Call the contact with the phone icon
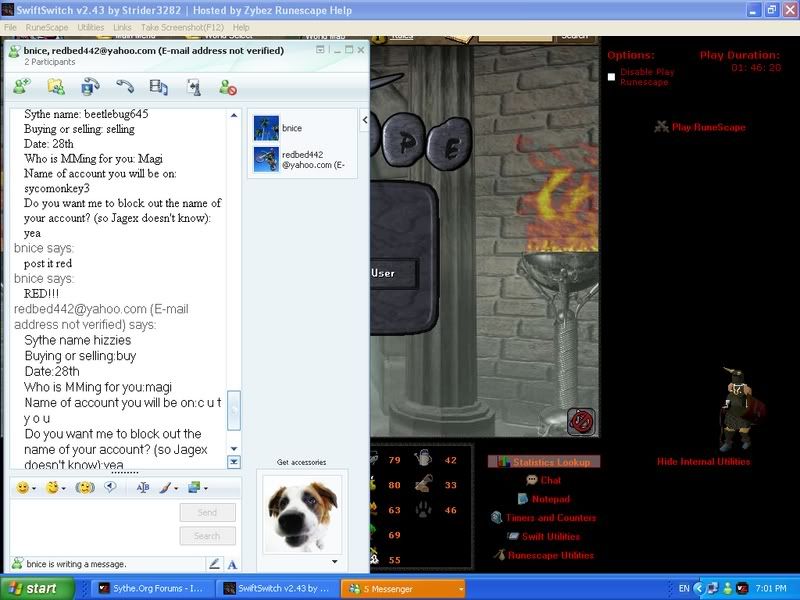The width and height of the screenshot is (800, 600). (124, 87)
